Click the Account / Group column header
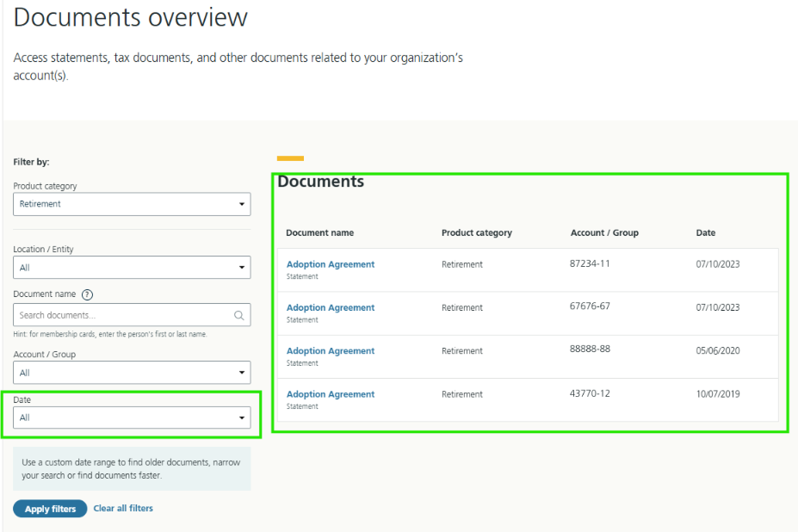This screenshot has height=532, width=798. click(x=604, y=232)
